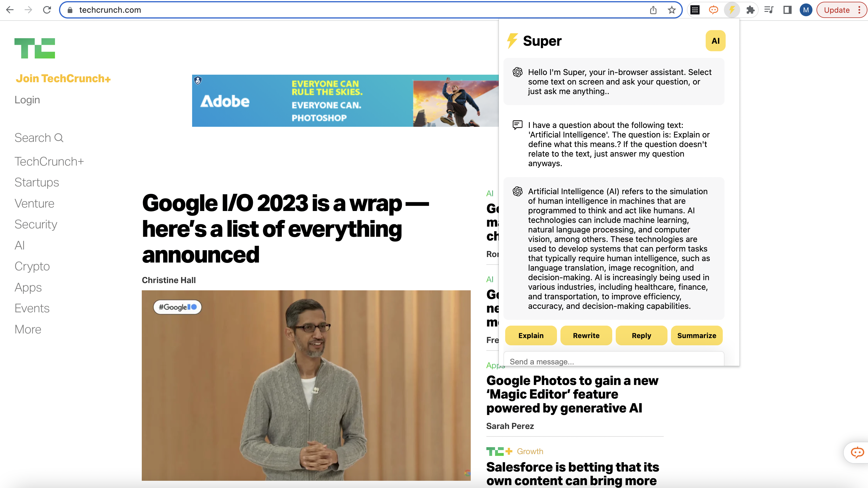
Task: Open Chrome's three-dot menu
Action: coord(859,10)
